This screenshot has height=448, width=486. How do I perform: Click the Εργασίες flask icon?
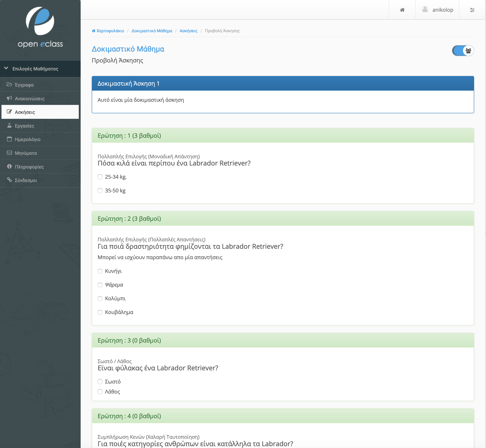coord(9,125)
